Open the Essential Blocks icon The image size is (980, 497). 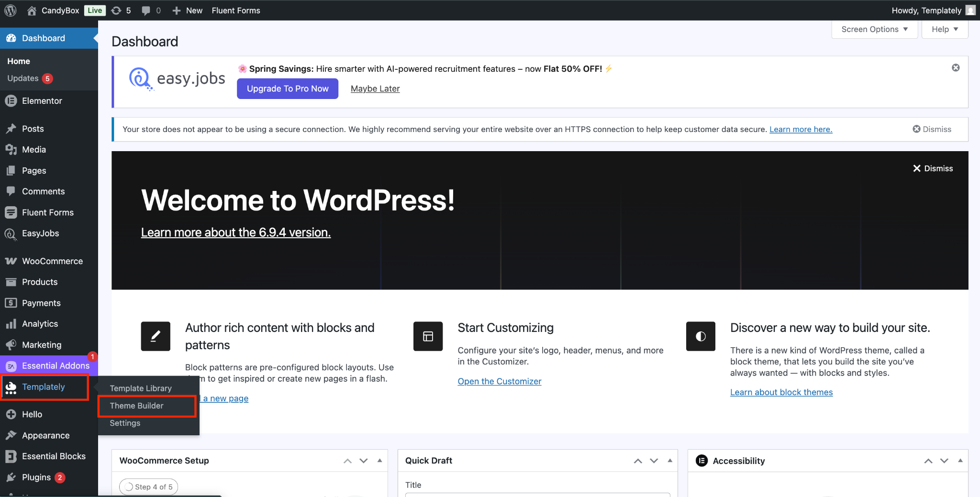[x=11, y=456]
